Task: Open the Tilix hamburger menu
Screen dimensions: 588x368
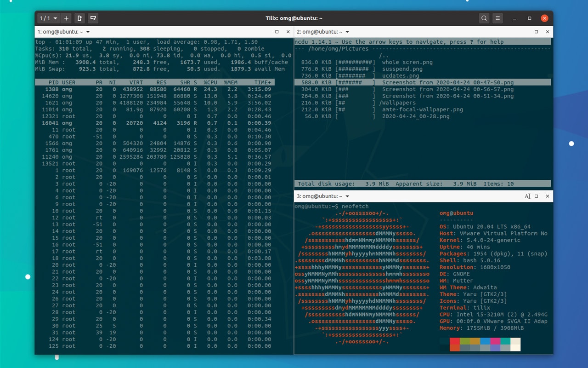Action: pyautogui.click(x=498, y=18)
